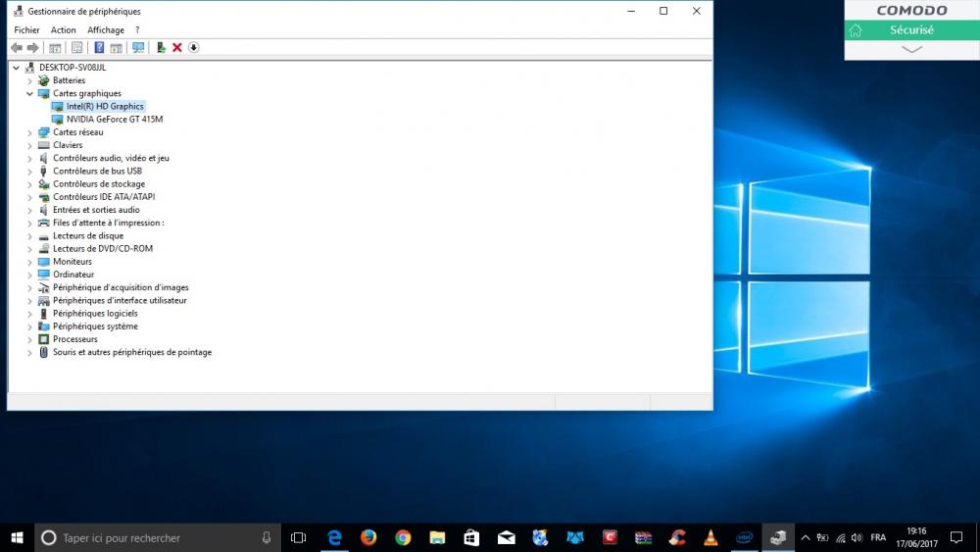Open the Fichier menu
This screenshot has height=552, width=980.
tap(26, 30)
